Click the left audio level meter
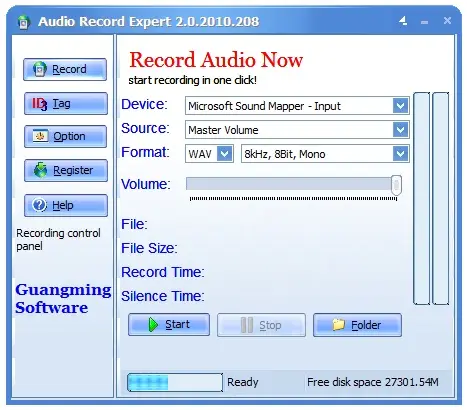 (x=421, y=199)
